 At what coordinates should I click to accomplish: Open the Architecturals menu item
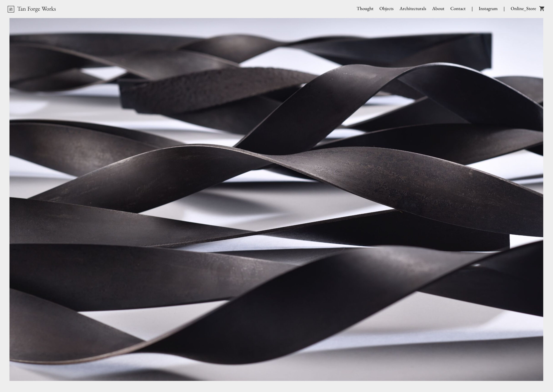[x=413, y=9]
